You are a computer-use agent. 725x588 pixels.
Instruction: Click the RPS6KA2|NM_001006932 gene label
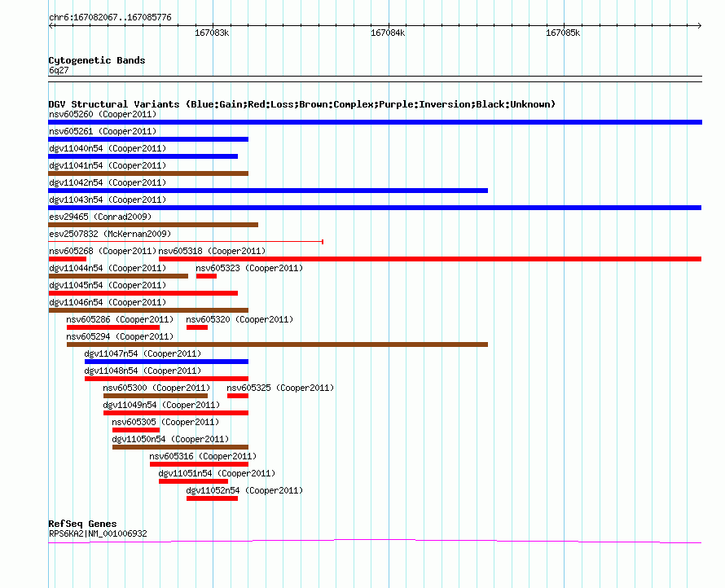[x=98, y=533]
